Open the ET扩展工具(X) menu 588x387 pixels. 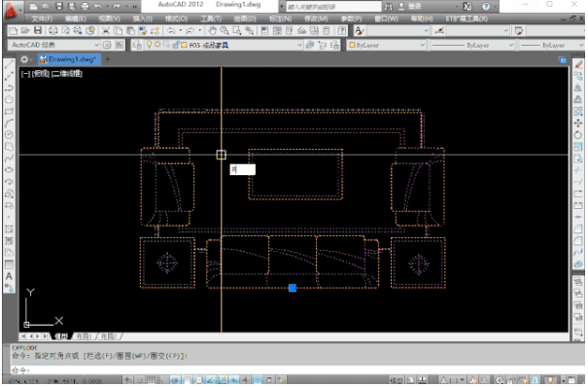[467, 18]
